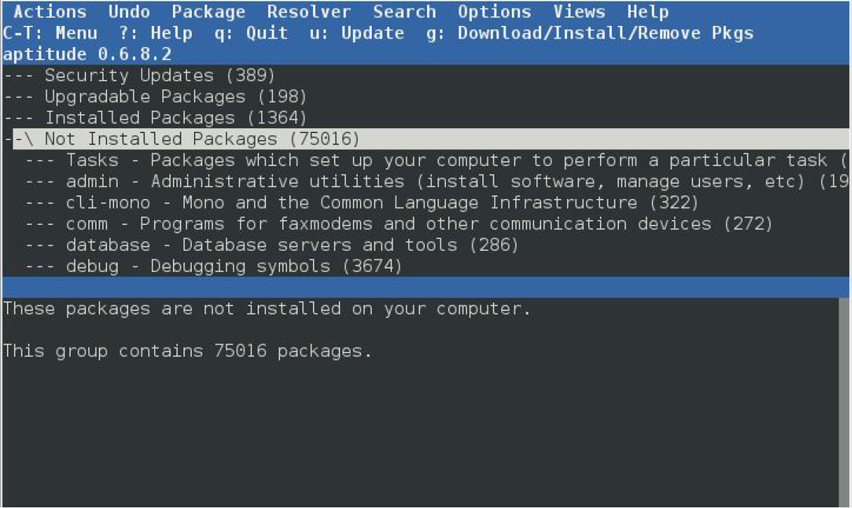Open the Package menu
The image size is (852, 508).
[208, 12]
